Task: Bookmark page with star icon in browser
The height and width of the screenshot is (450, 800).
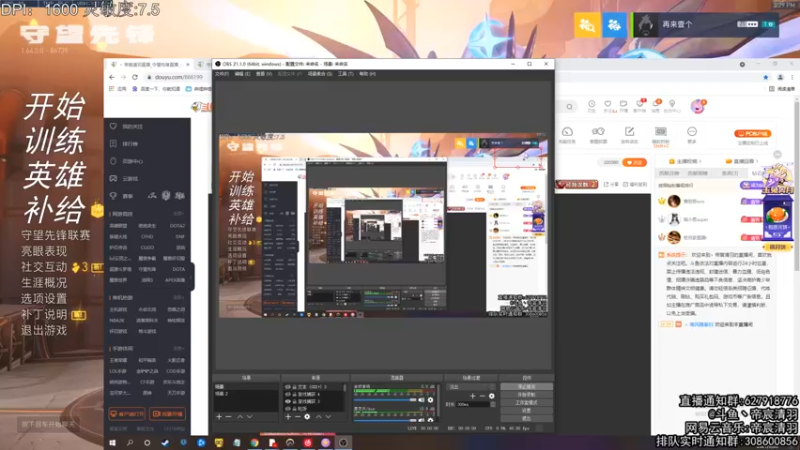Action: point(766,78)
